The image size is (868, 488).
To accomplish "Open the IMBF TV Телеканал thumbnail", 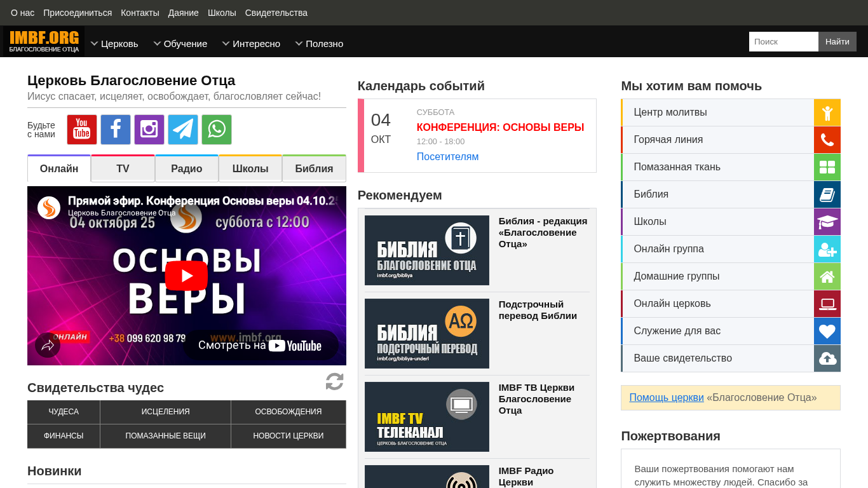I will tap(427, 417).
